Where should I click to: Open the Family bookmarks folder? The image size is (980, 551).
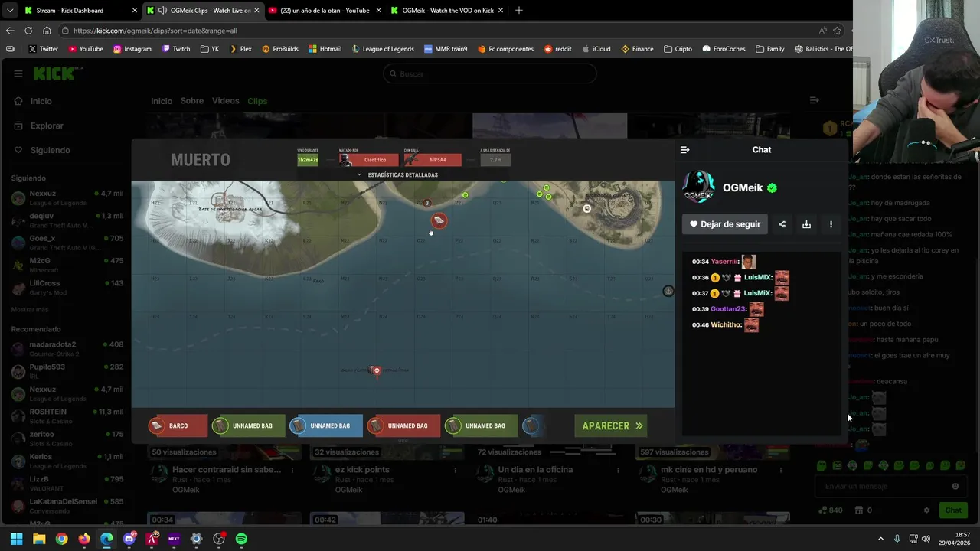coord(770,49)
